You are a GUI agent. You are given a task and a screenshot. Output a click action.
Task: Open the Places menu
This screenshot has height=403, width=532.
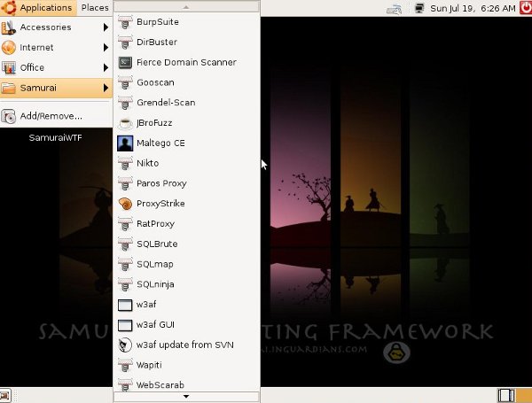(x=95, y=8)
